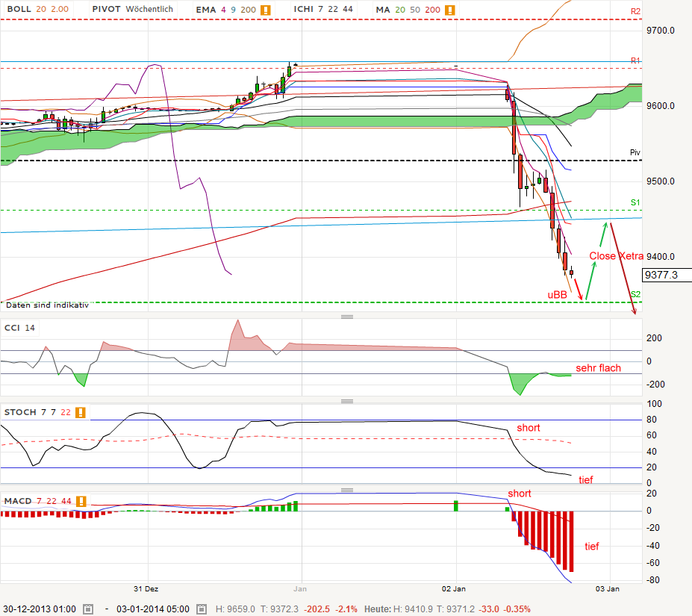The image size is (692, 616).
Task: Click the 03 Jan time axis label
Action: pyautogui.click(x=607, y=589)
